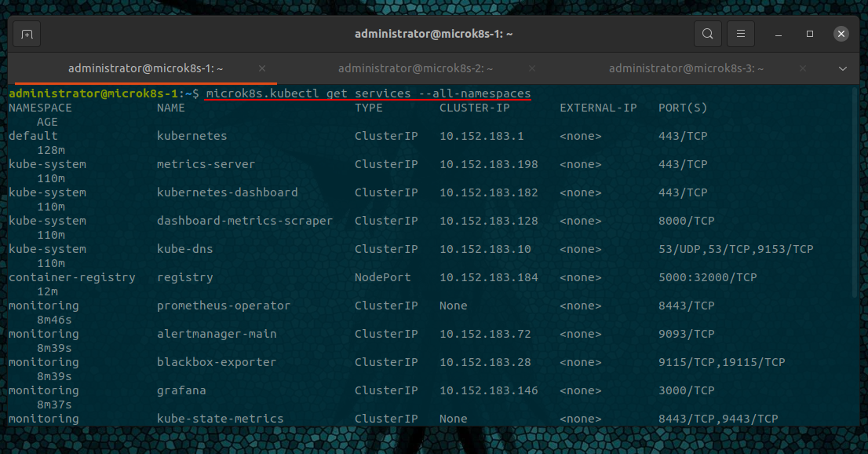
Task: Click the blackbox-exporter service name
Action: pyautogui.click(x=217, y=362)
